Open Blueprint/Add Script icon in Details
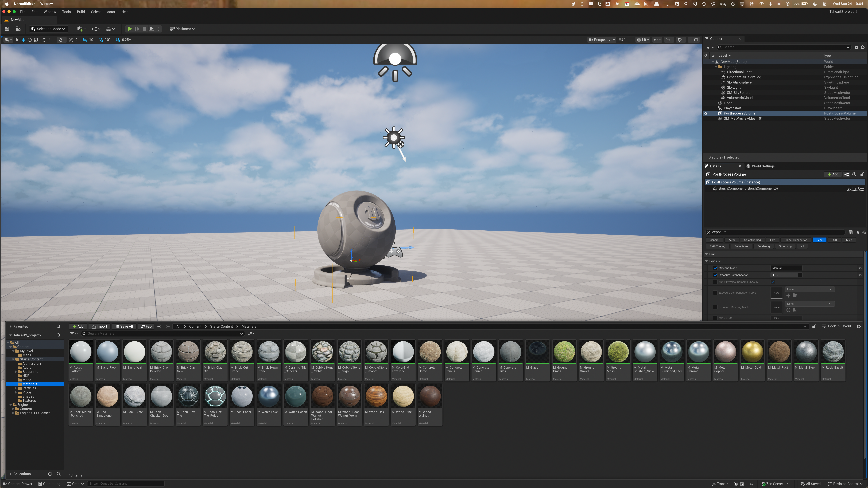The width and height of the screenshot is (868, 488). coord(846,174)
